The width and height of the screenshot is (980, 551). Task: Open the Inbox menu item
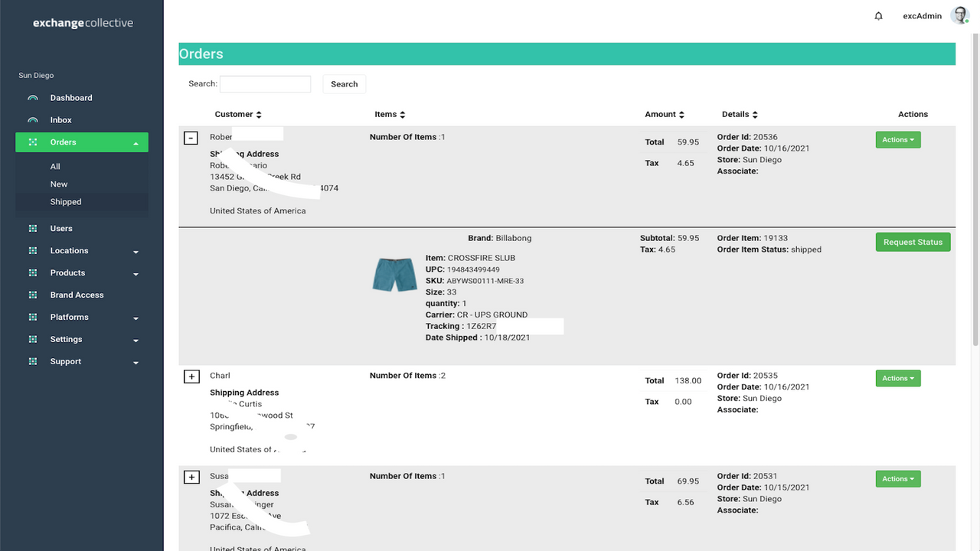(x=61, y=120)
